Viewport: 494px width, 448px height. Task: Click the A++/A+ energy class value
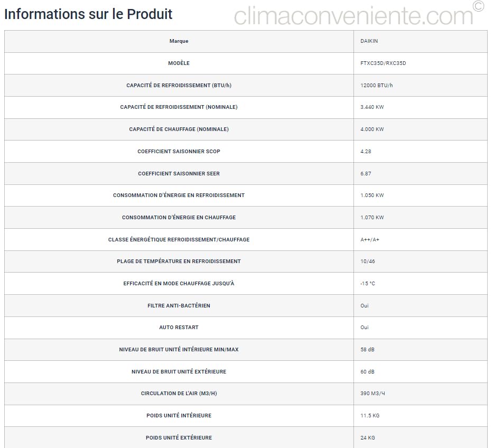point(370,240)
